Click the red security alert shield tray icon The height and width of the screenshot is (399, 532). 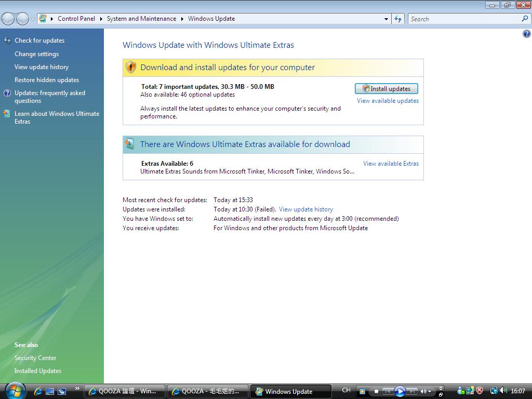tap(480, 391)
